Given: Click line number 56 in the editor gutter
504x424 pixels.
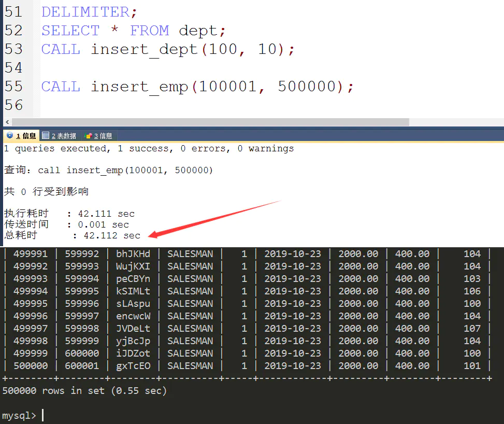Looking at the screenshot, I should (13, 105).
